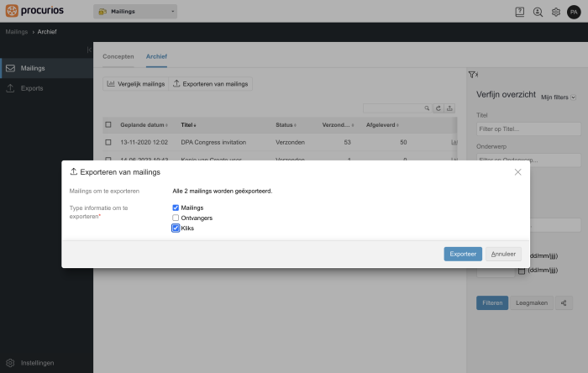
Task: Click the Vergelijk mailings button
Action: tap(136, 84)
